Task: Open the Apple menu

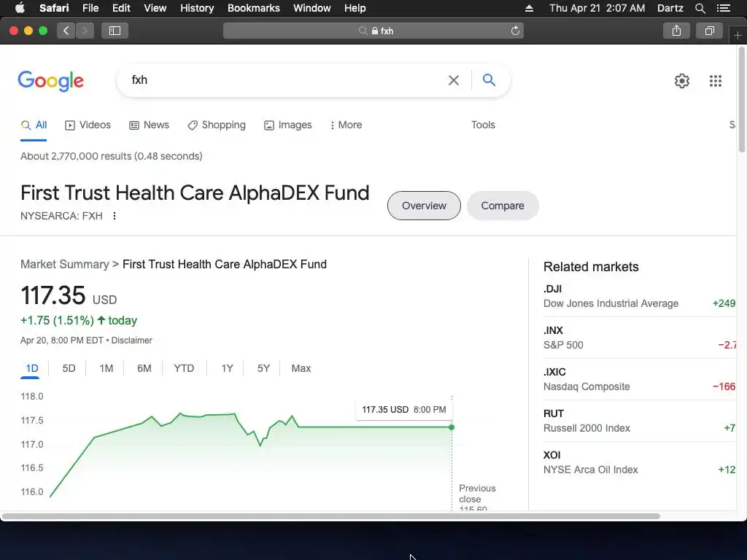Action: [20, 8]
